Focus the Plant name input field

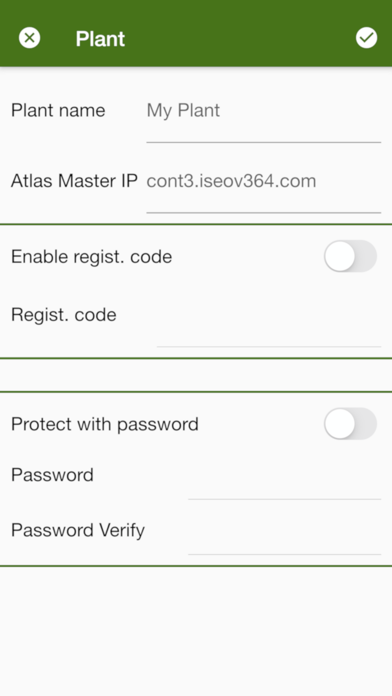point(264,117)
